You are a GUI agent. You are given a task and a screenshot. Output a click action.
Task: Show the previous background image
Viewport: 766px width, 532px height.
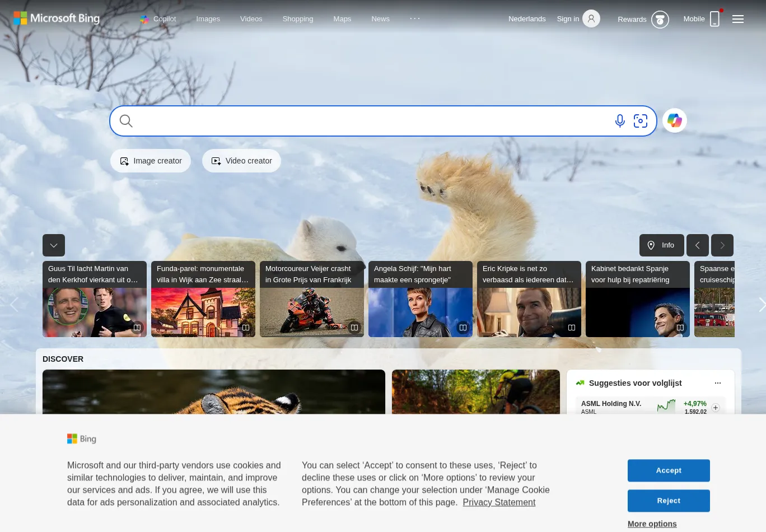pos(698,245)
